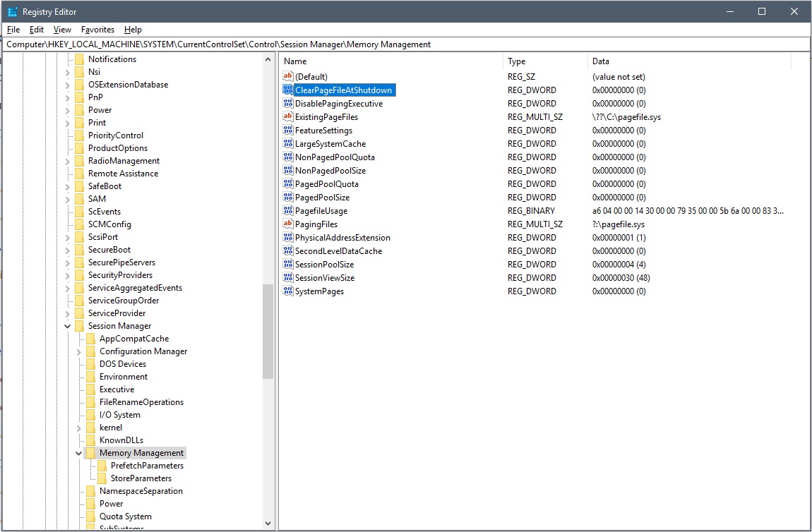Click the tree pane scroll-up arrow
Image resolution: width=812 pixels, height=532 pixels.
click(x=268, y=59)
